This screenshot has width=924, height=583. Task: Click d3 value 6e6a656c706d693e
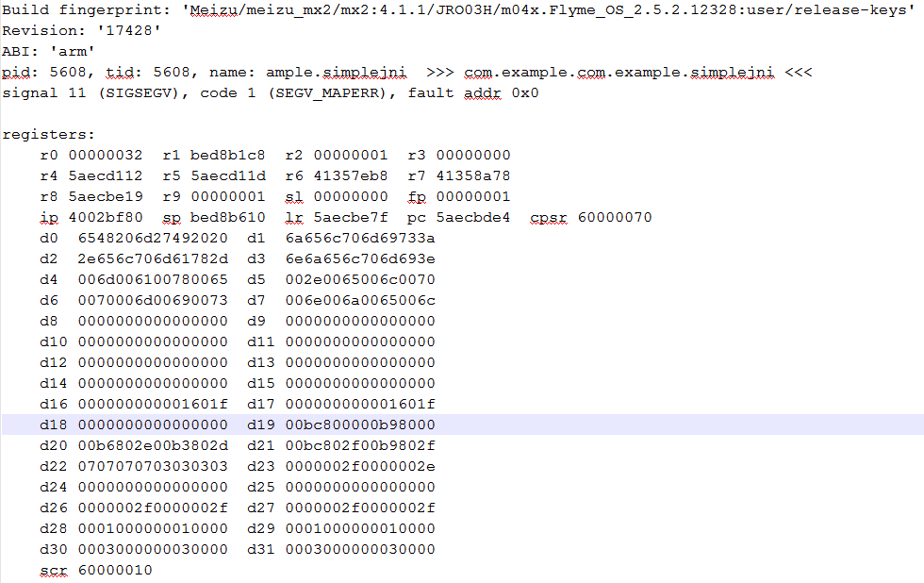click(x=360, y=258)
